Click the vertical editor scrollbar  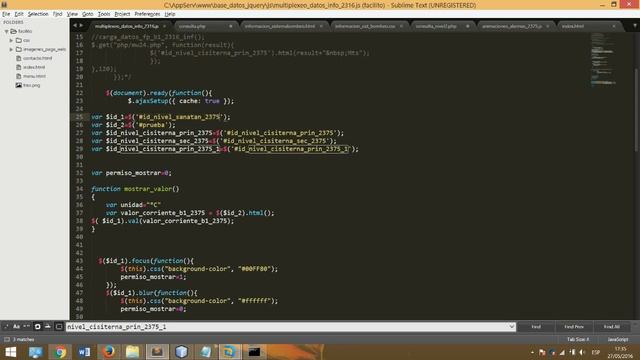tap(636, 110)
